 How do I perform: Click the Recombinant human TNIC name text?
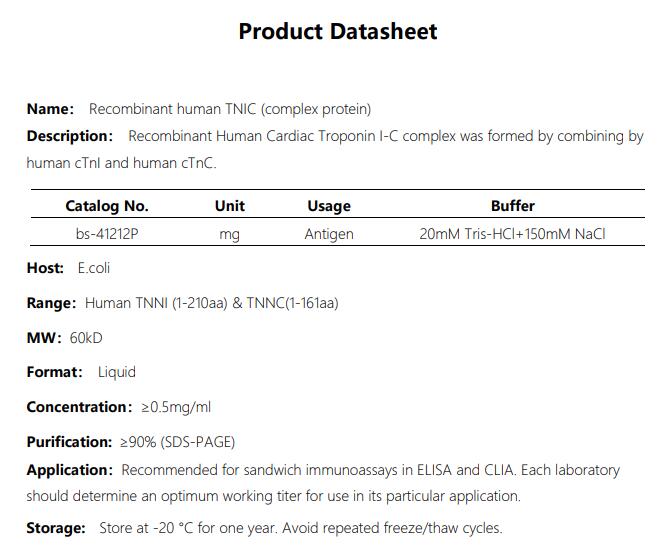230,109
